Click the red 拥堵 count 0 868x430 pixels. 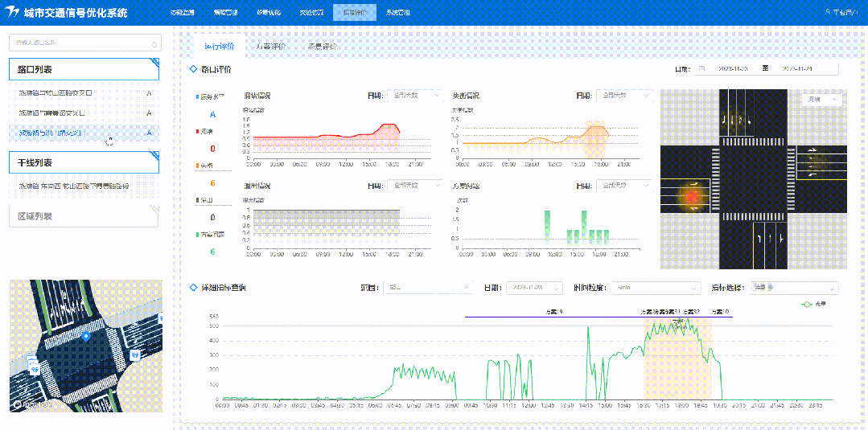point(212,149)
